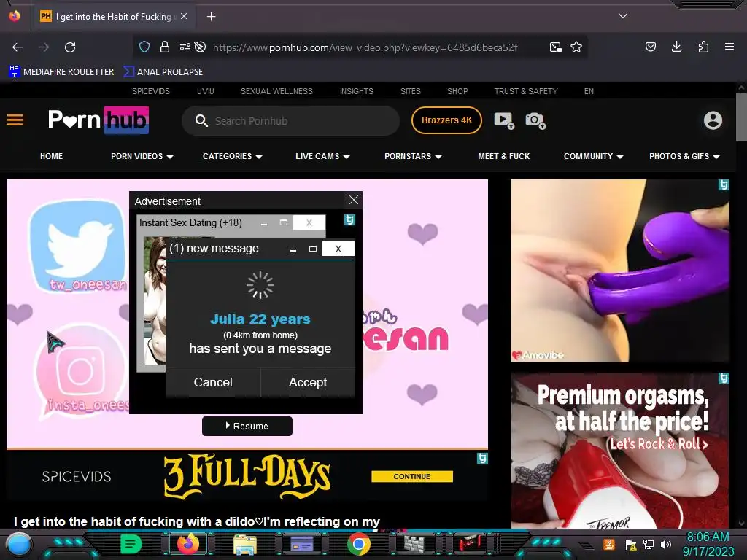Click the Premium orgasms ad image
This screenshot has width=747, height=560.
[x=620, y=451]
